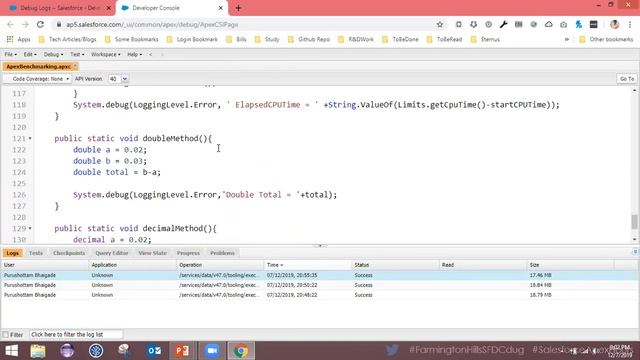Open Code Coverage dropdown
The height and width of the screenshot is (360, 640).
[38, 79]
